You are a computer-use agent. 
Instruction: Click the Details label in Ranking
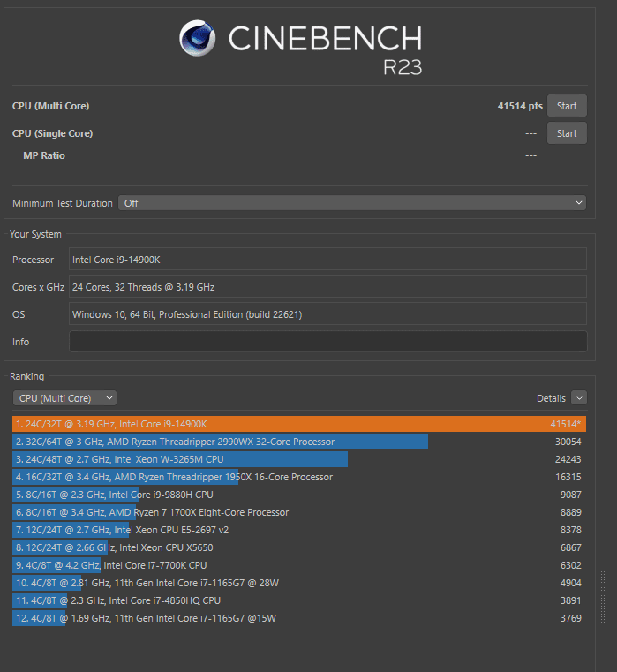coord(551,398)
